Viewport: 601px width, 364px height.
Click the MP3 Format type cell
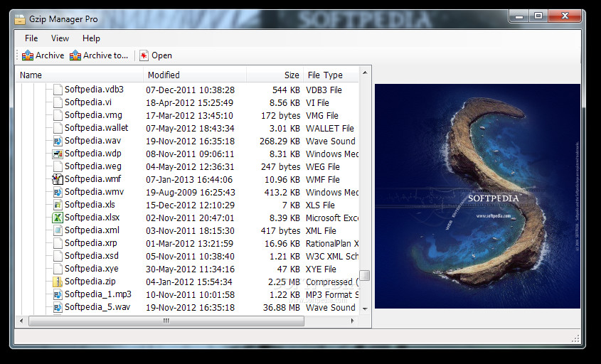332,294
